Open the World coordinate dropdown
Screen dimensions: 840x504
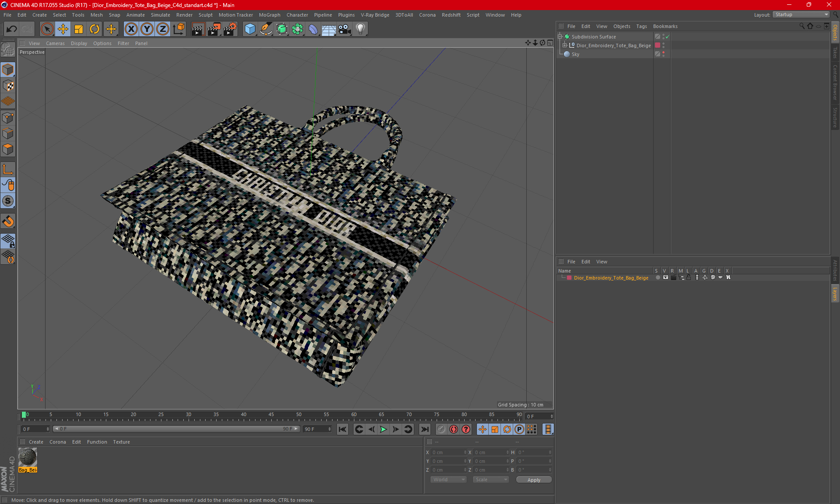(x=448, y=479)
